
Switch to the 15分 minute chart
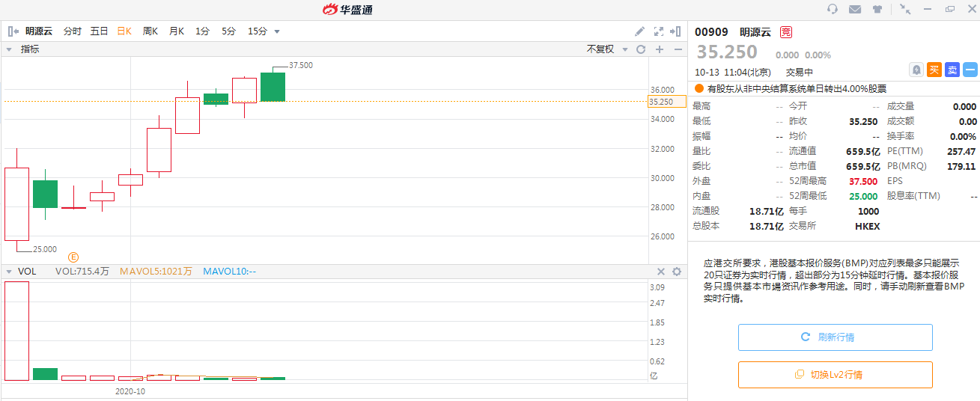coord(257,31)
